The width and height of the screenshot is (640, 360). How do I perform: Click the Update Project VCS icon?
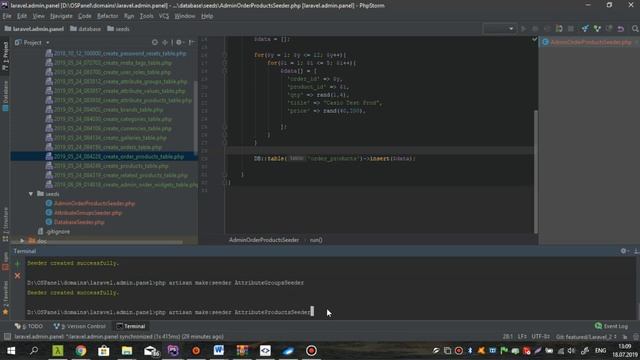point(585,29)
